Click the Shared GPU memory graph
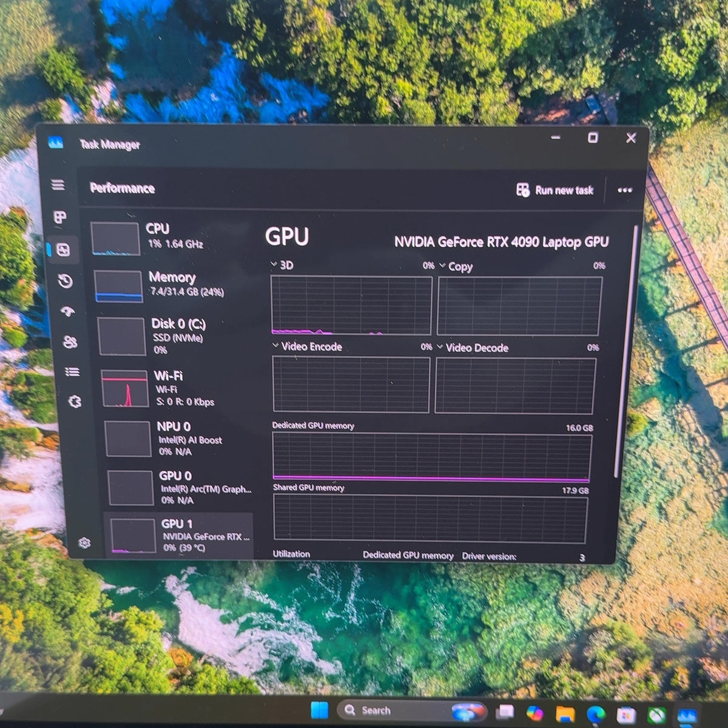The width and height of the screenshot is (728, 728). click(430, 517)
